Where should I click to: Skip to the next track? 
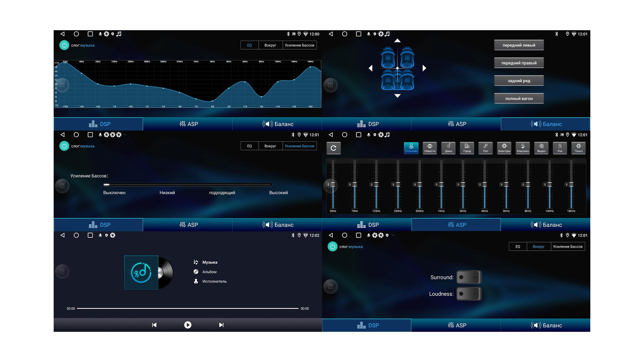click(x=221, y=325)
